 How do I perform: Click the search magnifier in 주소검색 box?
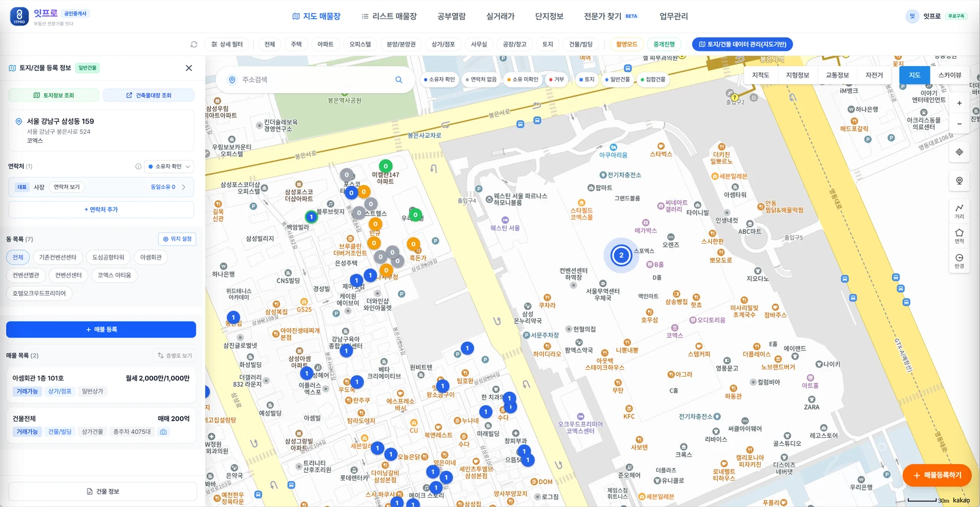pos(399,80)
